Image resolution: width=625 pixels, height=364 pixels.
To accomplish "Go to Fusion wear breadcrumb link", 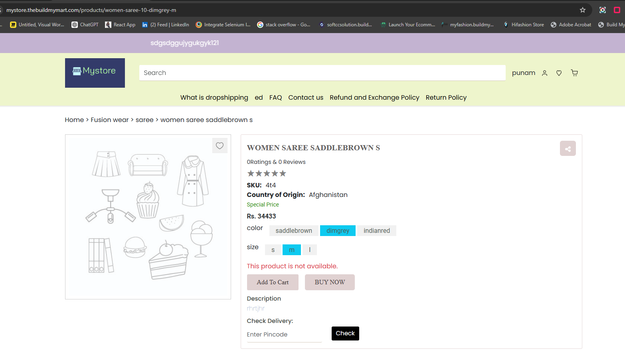I will [110, 120].
